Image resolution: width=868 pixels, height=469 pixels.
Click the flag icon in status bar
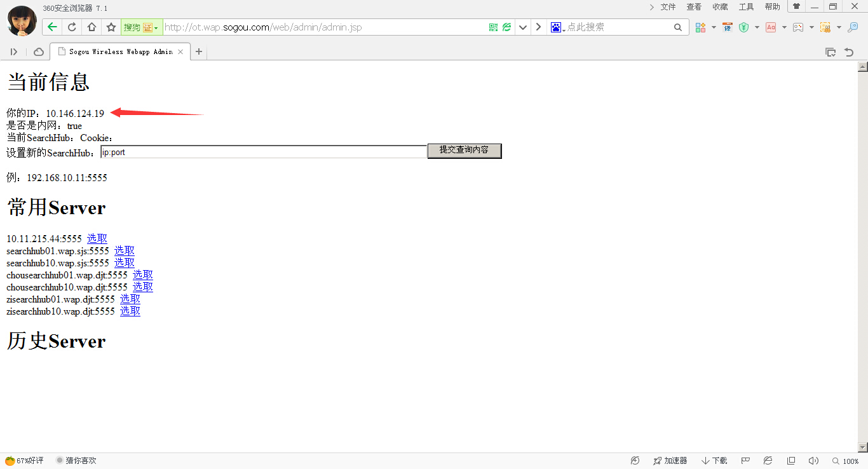[x=746, y=461]
